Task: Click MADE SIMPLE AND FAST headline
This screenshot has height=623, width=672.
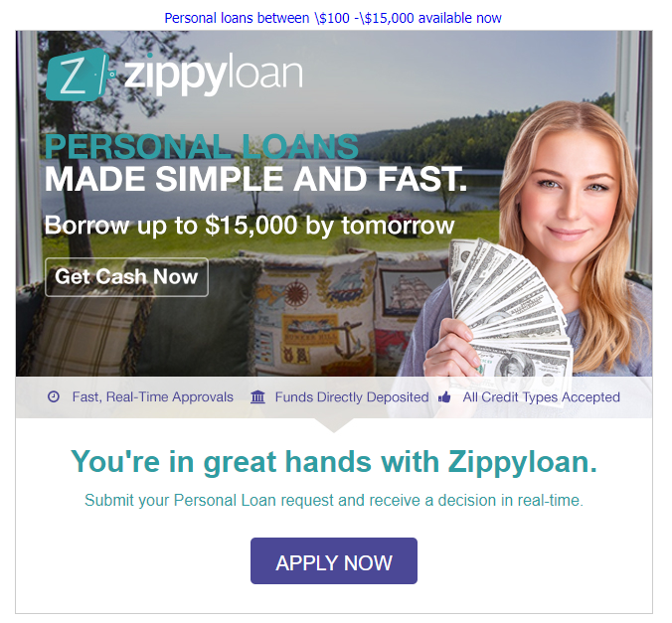Action: coord(255,179)
